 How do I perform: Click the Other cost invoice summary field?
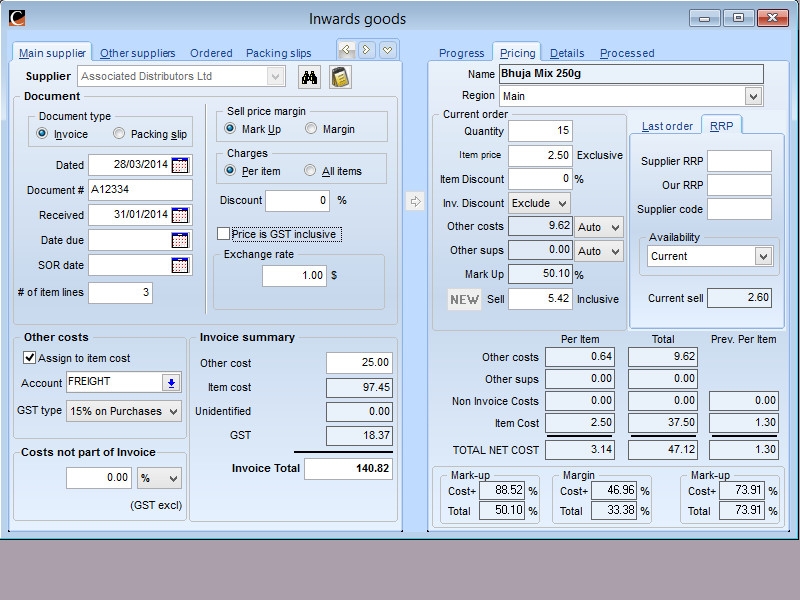[360, 362]
